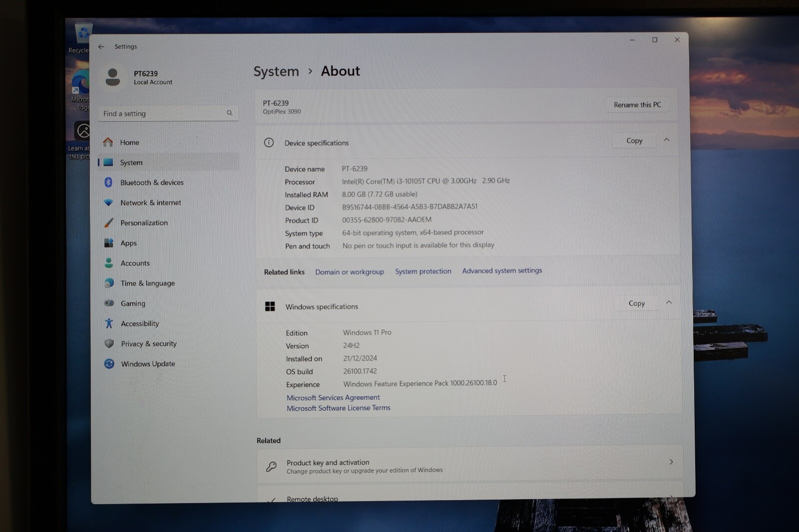Open Microsoft Software License Terms link

pyautogui.click(x=339, y=408)
